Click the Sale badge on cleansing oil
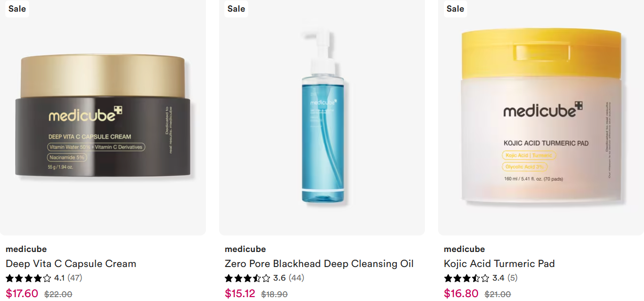The width and height of the screenshot is (644, 301). click(x=236, y=9)
